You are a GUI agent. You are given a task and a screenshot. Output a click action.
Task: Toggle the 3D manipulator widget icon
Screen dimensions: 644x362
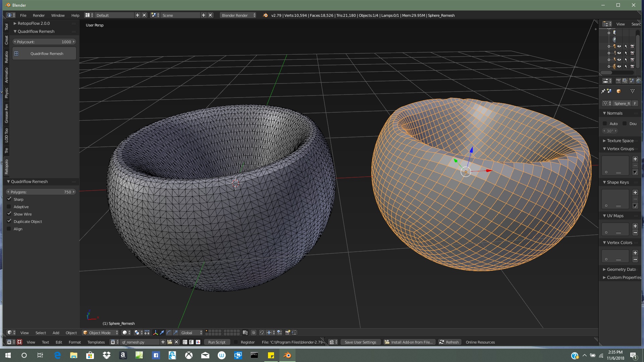156,333
